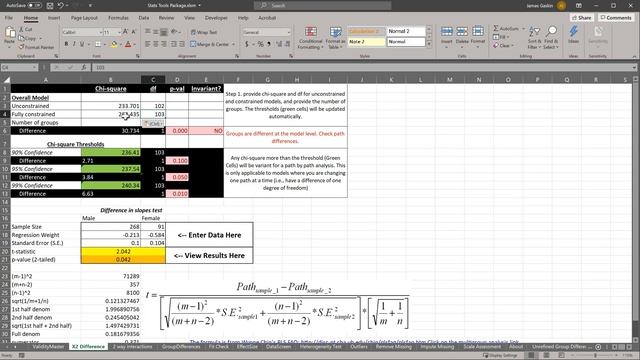Click the Cut scissors icon
The width and height of the screenshot is (640, 360).
click(x=21, y=29)
